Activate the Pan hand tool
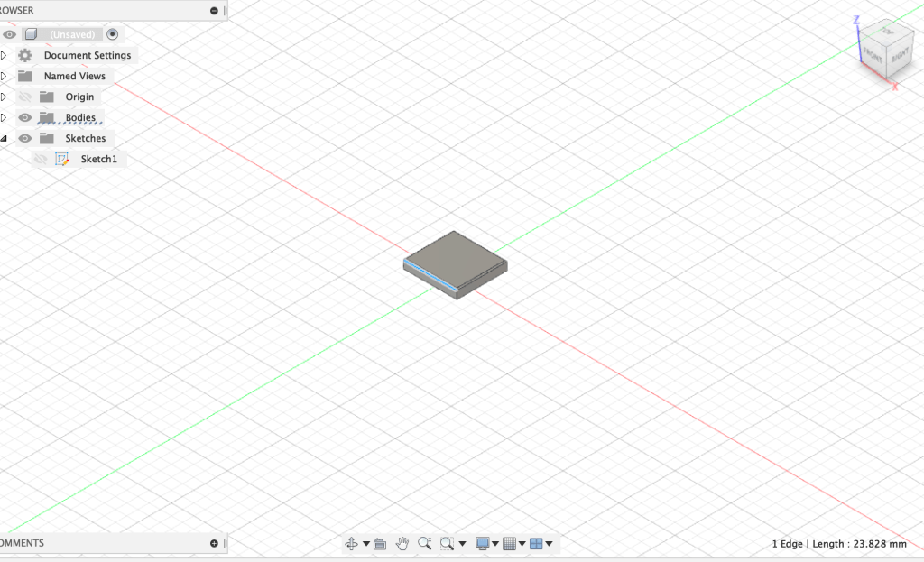 pyautogui.click(x=402, y=543)
